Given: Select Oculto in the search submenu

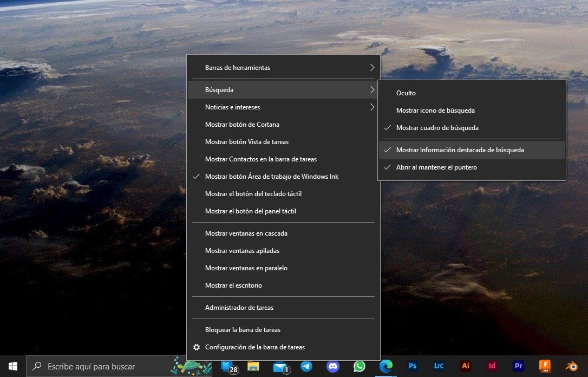Looking at the screenshot, I should (x=406, y=93).
